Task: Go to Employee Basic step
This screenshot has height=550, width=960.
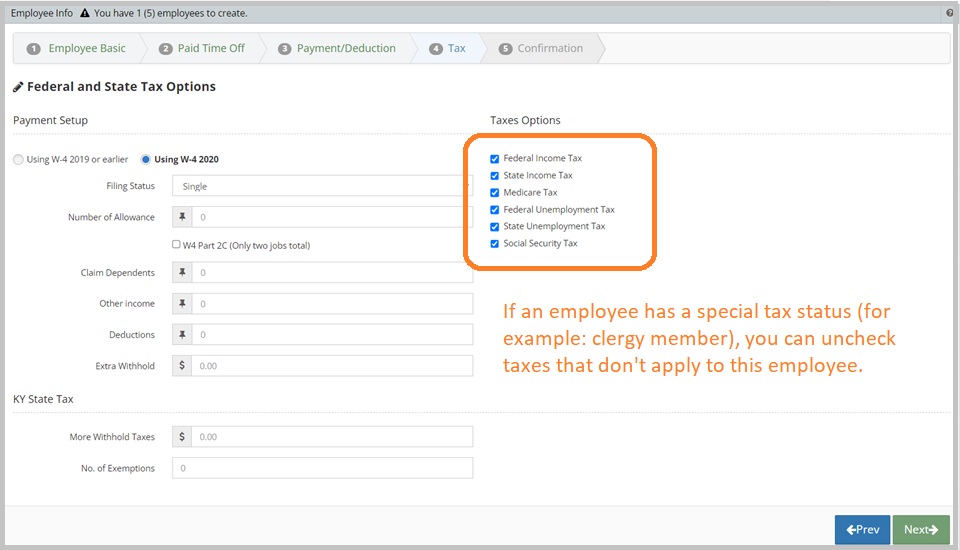Action: (x=77, y=48)
